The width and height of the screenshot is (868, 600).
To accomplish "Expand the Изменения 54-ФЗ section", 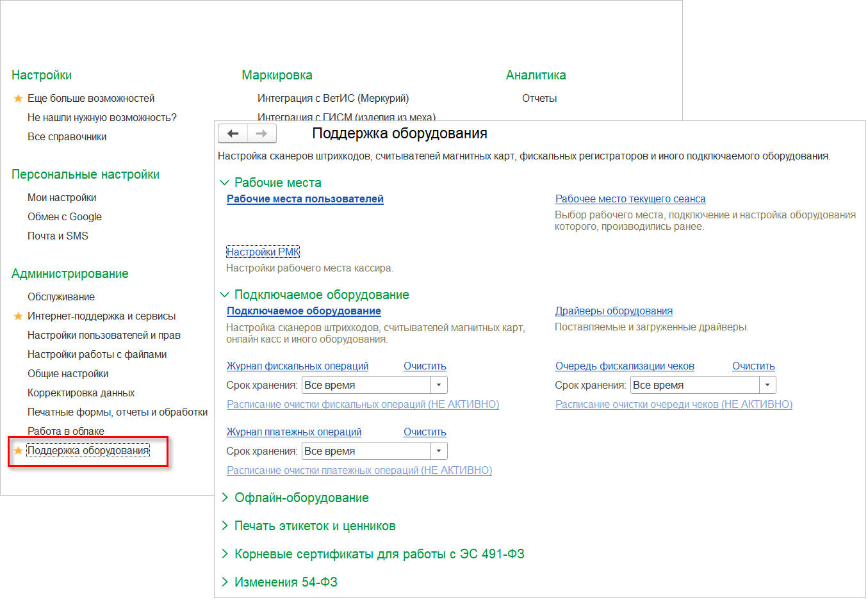I will pos(224,582).
